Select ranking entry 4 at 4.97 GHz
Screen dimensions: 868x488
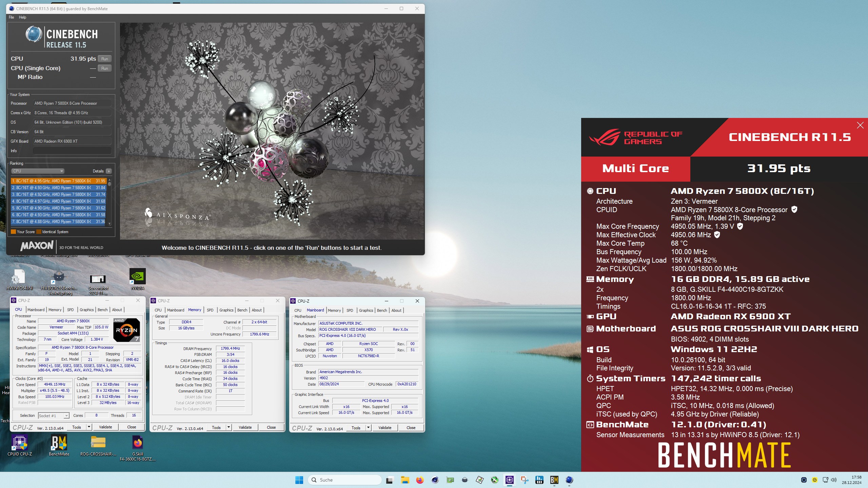point(59,201)
